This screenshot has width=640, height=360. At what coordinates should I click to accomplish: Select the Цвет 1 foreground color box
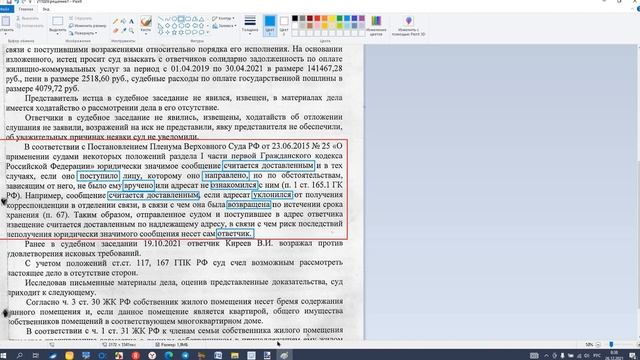(270, 25)
